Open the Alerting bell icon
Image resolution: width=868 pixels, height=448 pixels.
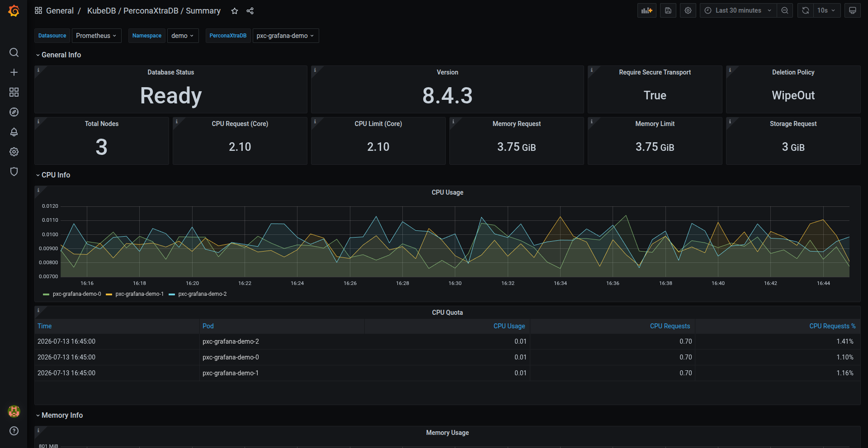(14, 132)
